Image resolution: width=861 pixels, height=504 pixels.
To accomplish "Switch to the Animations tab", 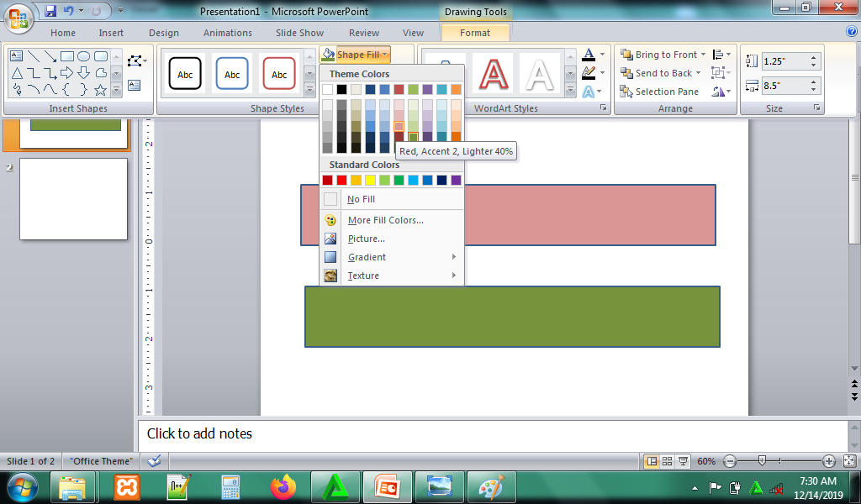I will (x=227, y=33).
